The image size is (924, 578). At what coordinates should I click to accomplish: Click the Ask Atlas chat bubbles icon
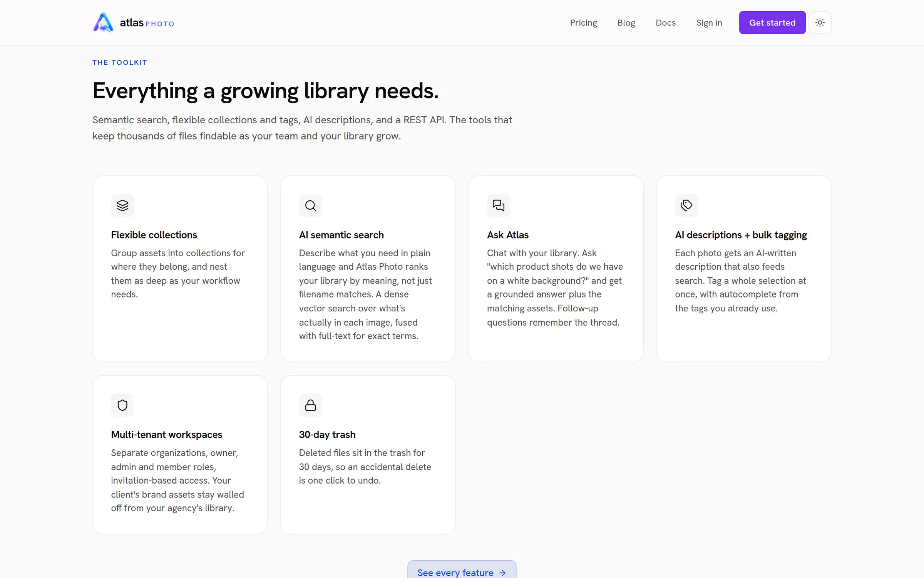pyautogui.click(x=499, y=205)
